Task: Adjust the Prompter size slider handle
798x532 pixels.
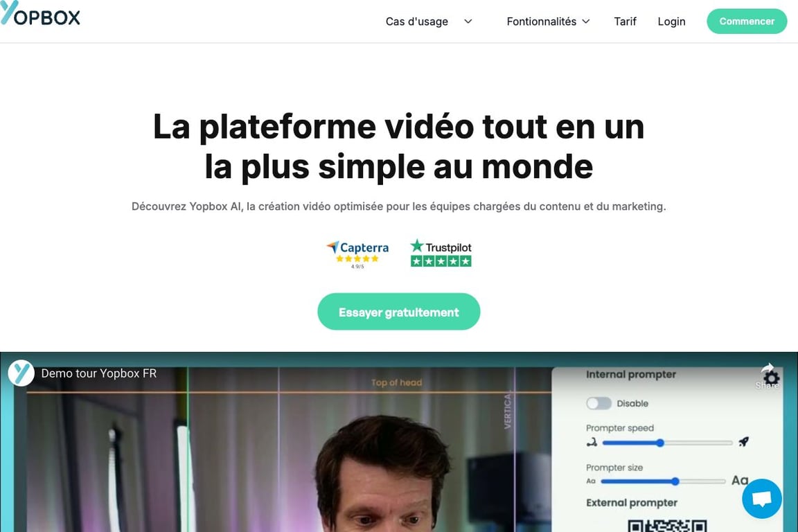Action: [675, 481]
